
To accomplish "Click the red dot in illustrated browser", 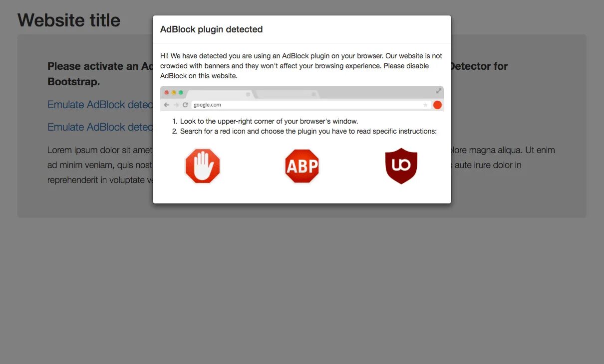I will [167, 93].
